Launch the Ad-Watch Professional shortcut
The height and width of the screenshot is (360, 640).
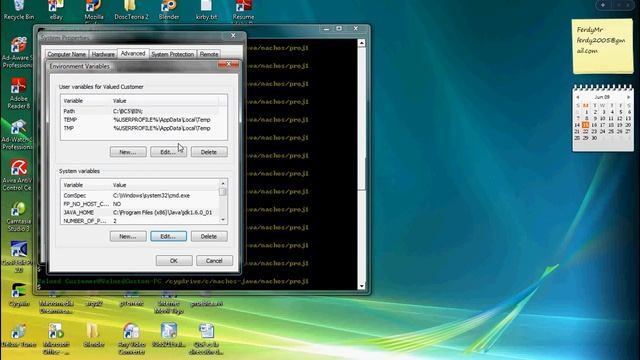point(18,134)
